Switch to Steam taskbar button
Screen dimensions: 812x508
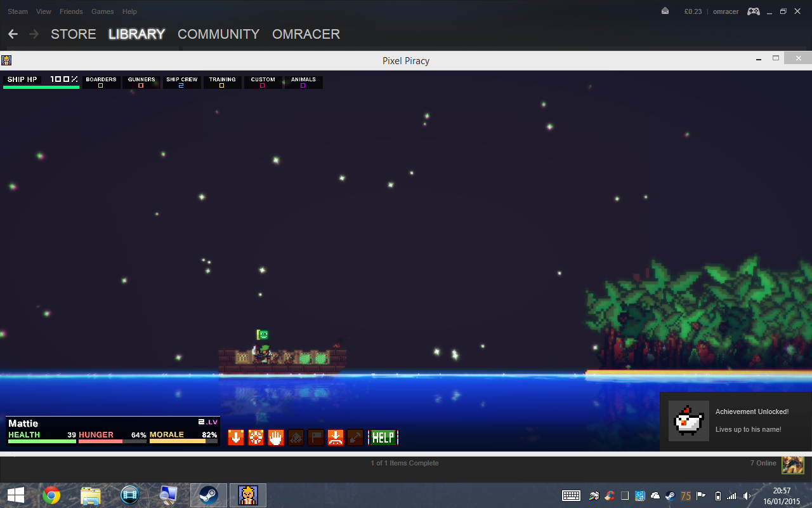(x=209, y=495)
